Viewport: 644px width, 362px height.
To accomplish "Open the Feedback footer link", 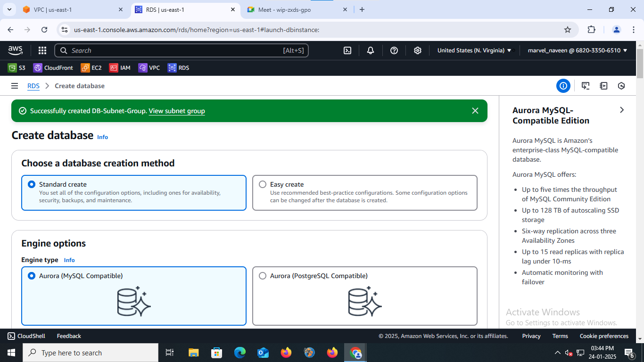I will pyautogui.click(x=69, y=336).
